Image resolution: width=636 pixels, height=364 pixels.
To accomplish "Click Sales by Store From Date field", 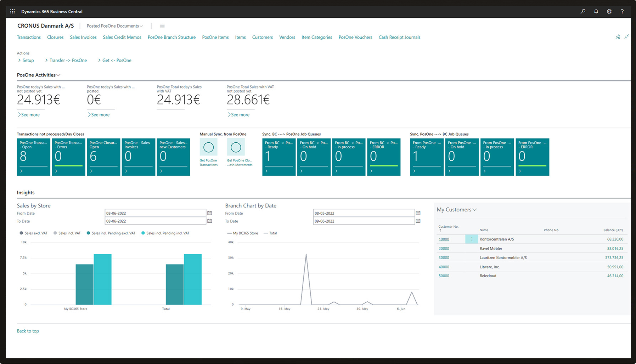I will tap(155, 213).
